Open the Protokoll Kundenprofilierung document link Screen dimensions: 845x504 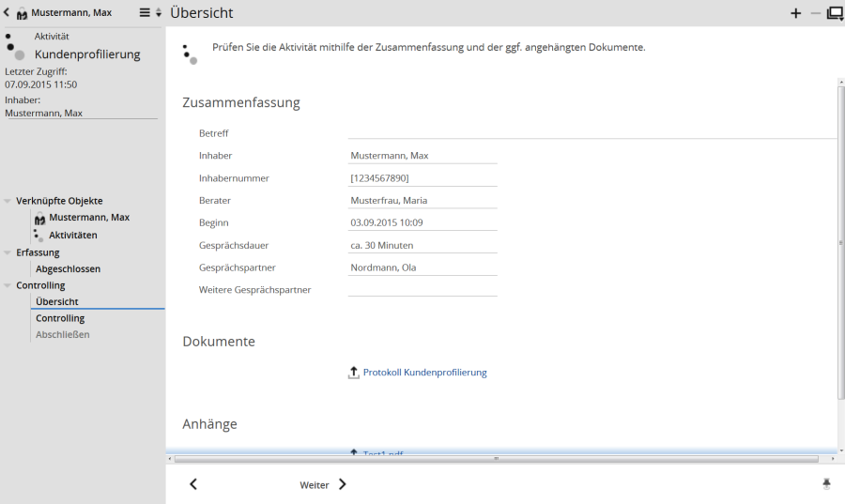(424, 373)
